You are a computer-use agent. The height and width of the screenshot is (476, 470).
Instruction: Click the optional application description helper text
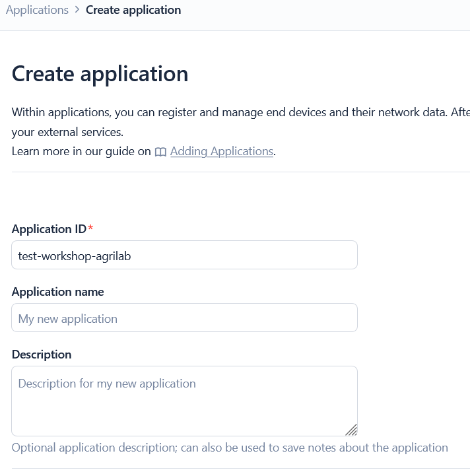[230, 448]
